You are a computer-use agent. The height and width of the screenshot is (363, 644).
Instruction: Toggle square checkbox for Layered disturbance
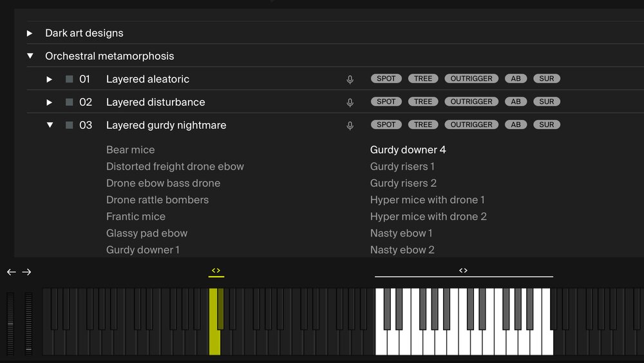(x=69, y=103)
